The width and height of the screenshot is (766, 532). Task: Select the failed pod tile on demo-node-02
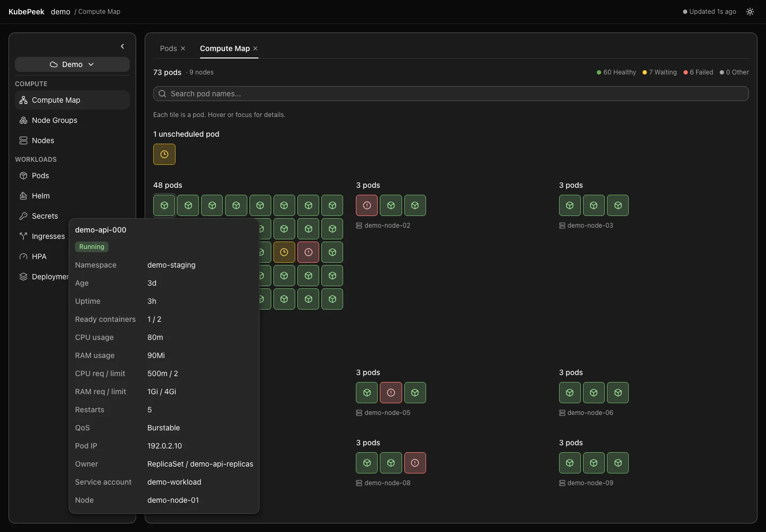tap(367, 205)
